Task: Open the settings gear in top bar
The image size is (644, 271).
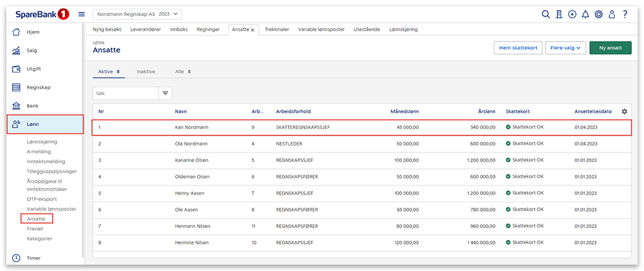Action: pyautogui.click(x=599, y=14)
